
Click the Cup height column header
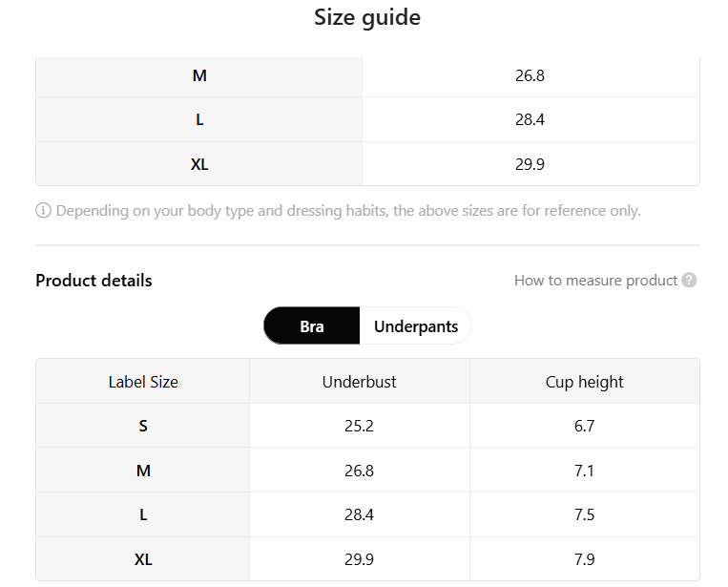point(585,381)
